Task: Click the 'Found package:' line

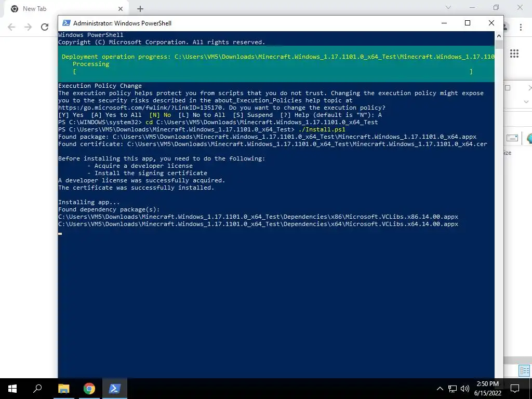Action: 267,137
